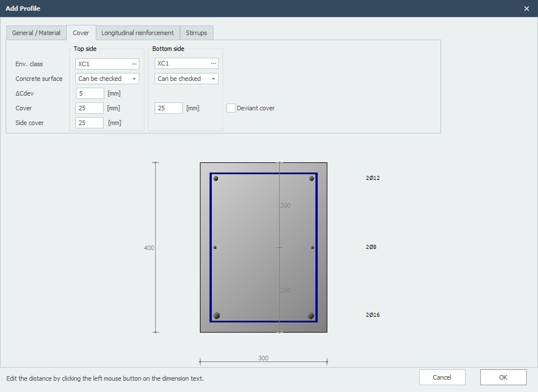The height and width of the screenshot is (392, 538).
Task: Click the ΔCdev value input field
Action: pyautogui.click(x=89, y=93)
